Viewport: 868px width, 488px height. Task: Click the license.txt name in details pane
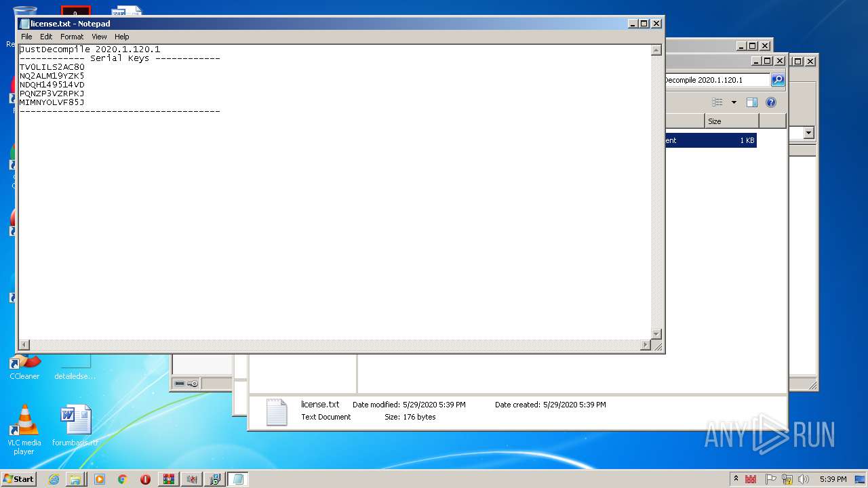coord(320,405)
